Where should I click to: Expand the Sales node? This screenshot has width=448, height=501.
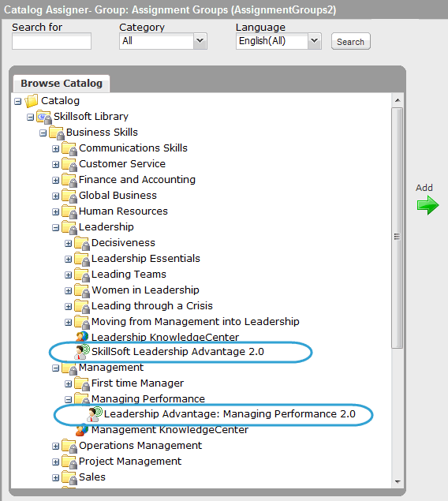(x=55, y=478)
